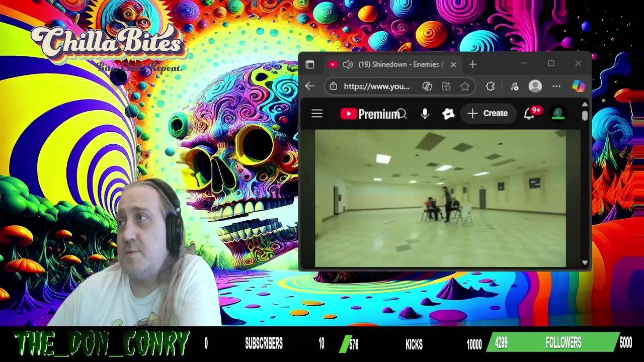
Task: Mute the Shinedown tab audio speaker icon
Action: 348,64
